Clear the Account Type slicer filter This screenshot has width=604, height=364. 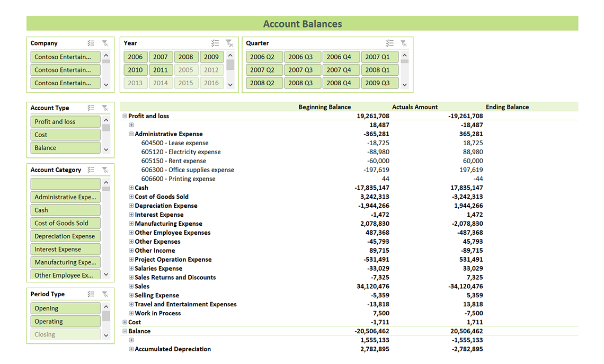pyautogui.click(x=105, y=108)
